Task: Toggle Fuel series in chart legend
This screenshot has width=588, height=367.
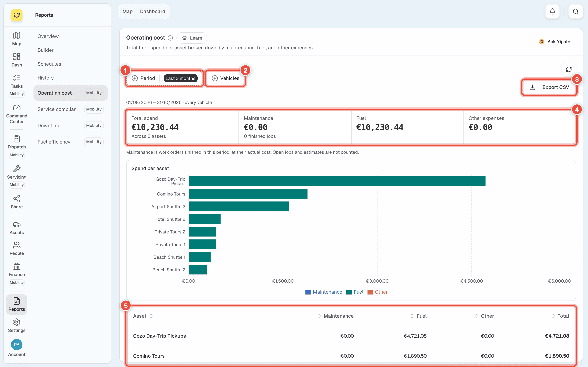Action: 355,292
